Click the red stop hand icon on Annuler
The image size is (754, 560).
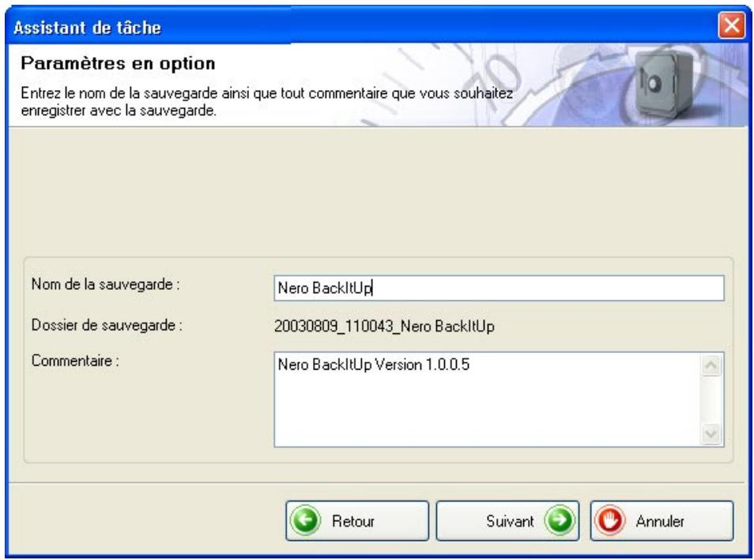pos(609,521)
